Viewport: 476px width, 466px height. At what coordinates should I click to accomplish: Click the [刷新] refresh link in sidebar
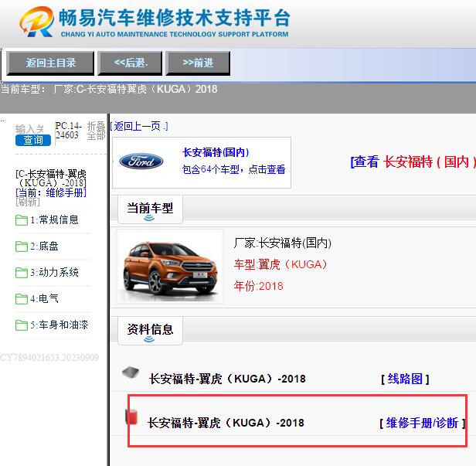tap(28, 202)
